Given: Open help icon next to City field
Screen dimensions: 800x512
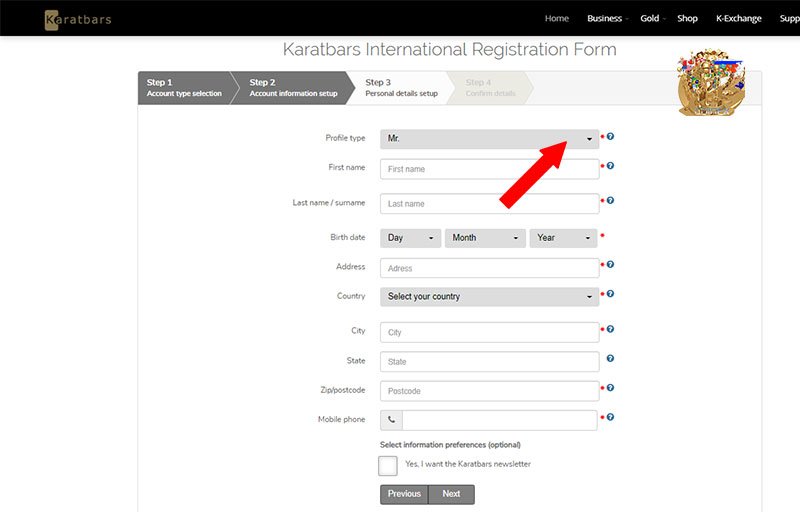Looking at the screenshot, I should 610,329.
